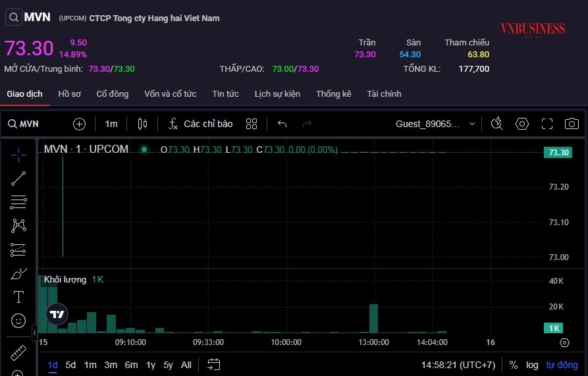The height and width of the screenshot is (376, 588).
Task: Select the Text annotation tool
Action: click(x=18, y=297)
